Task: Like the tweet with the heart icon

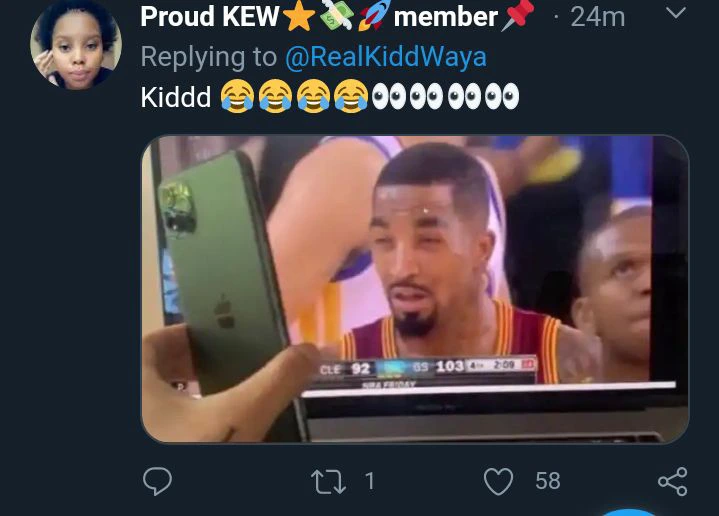Action: [497, 482]
